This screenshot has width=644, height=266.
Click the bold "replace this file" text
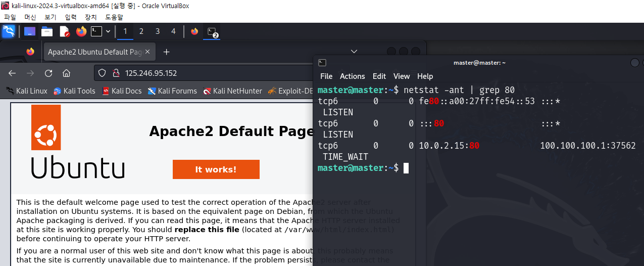[x=208, y=230]
